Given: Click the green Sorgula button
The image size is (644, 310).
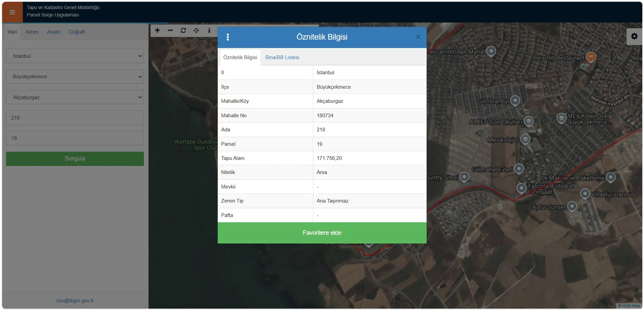Looking at the screenshot, I should 75,159.
